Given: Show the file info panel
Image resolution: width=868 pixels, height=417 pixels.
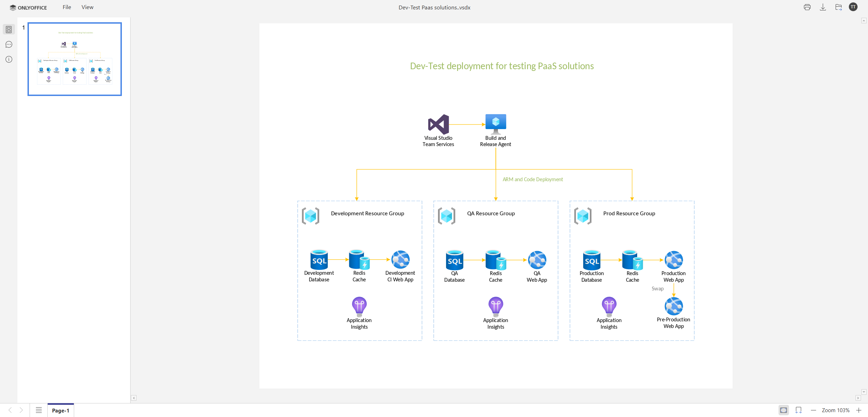Looking at the screenshot, I should click(x=9, y=59).
